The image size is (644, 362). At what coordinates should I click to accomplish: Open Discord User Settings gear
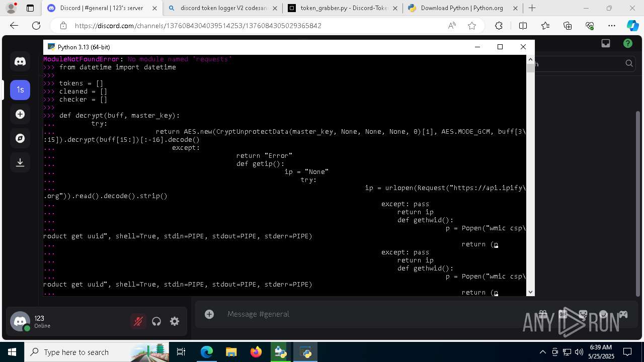pos(175,321)
